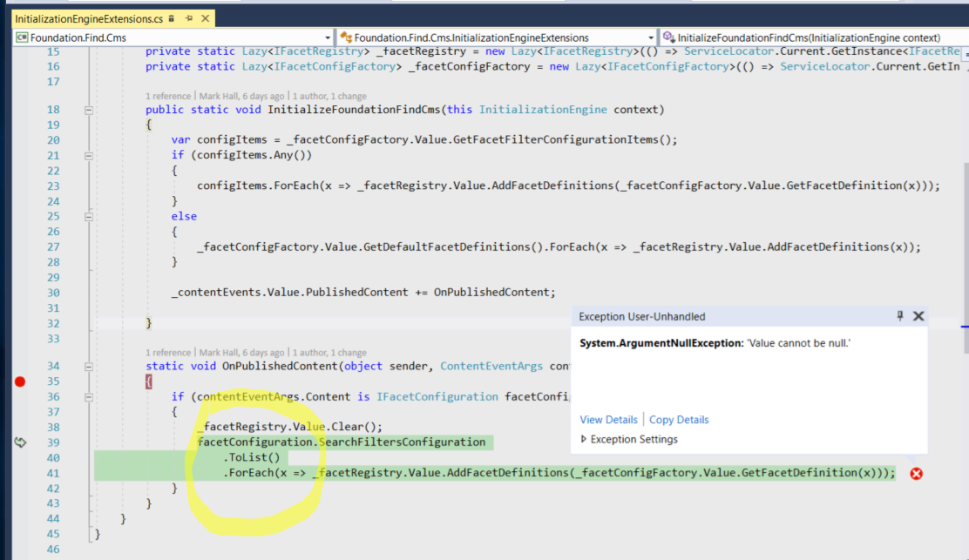Image resolution: width=969 pixels, height=560 pixels.
Task: Collapse the InitializeFoundationFindCms method region at line 18
Action: (89, 109)
